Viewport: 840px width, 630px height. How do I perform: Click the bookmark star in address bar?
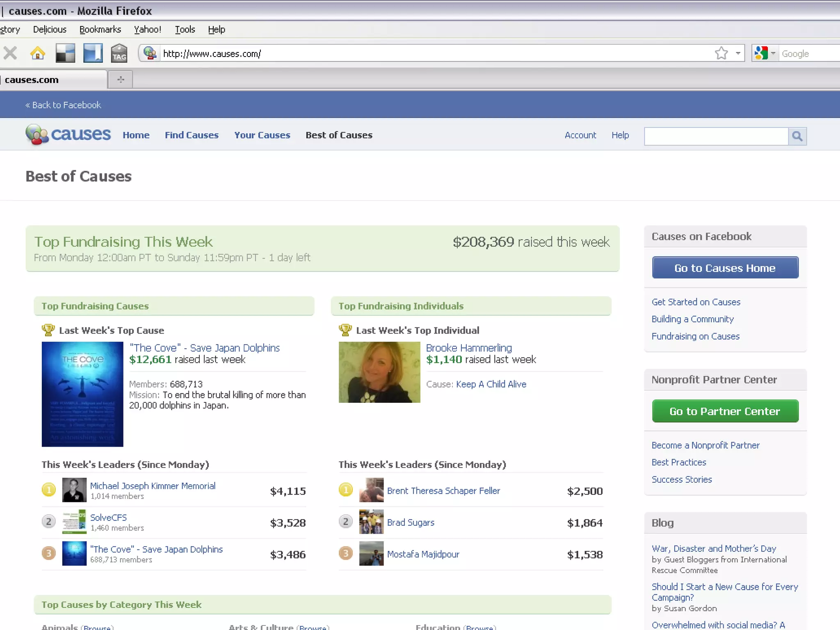721,53
